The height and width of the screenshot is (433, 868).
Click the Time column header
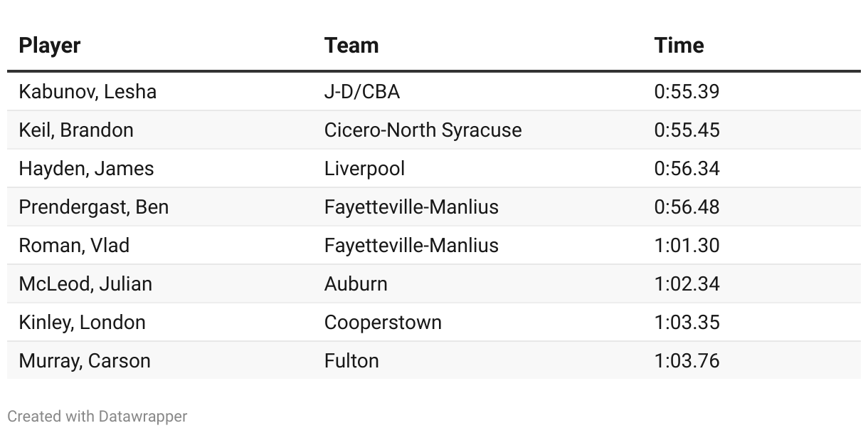click(679, 46)
